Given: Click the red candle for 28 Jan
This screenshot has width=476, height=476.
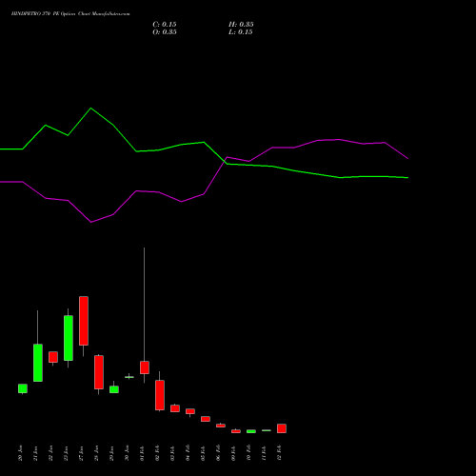Looking at the screenshot, I should coord(99,372).
